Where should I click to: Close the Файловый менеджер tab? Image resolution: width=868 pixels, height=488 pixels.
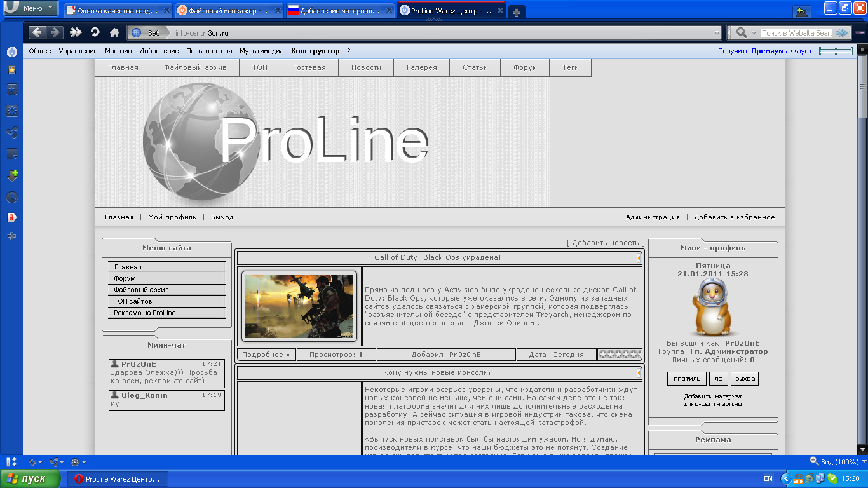click(277, 11)
